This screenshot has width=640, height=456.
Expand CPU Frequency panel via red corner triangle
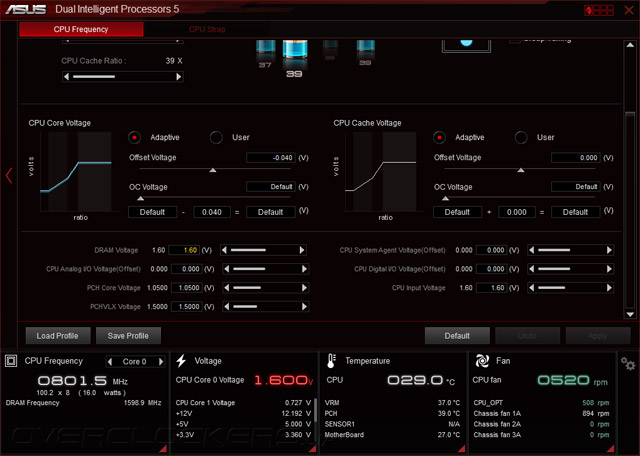[x=163, y=449]
